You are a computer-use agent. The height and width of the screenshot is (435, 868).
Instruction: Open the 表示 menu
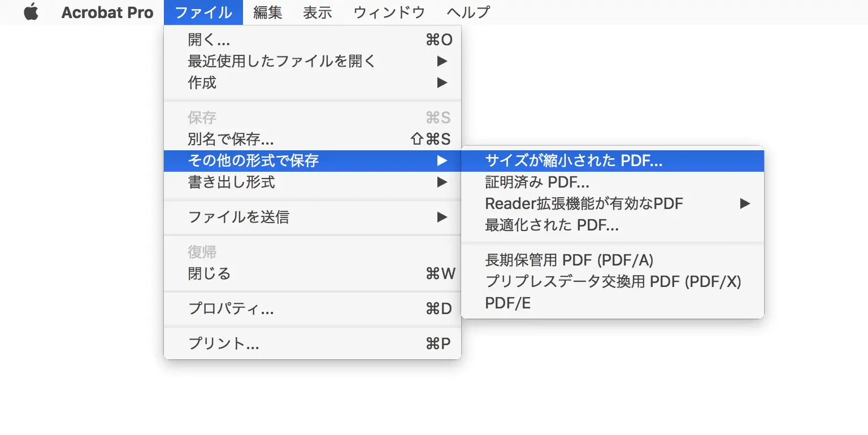pos(318,12)
